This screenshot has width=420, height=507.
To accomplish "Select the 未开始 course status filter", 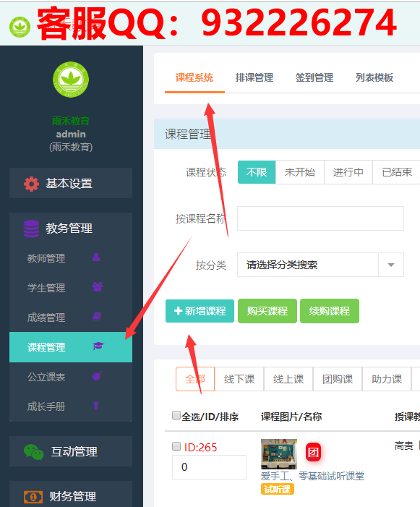I will coord(300,172).
